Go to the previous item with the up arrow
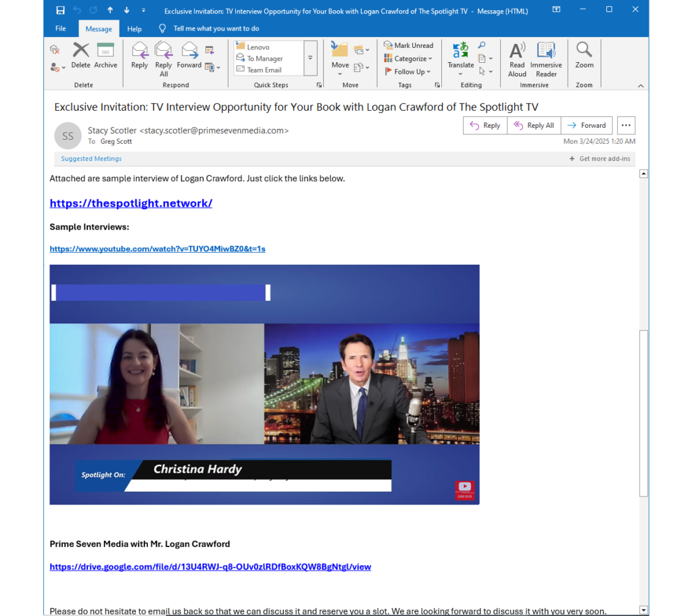 pyautogui.click(x=110, y=10)
